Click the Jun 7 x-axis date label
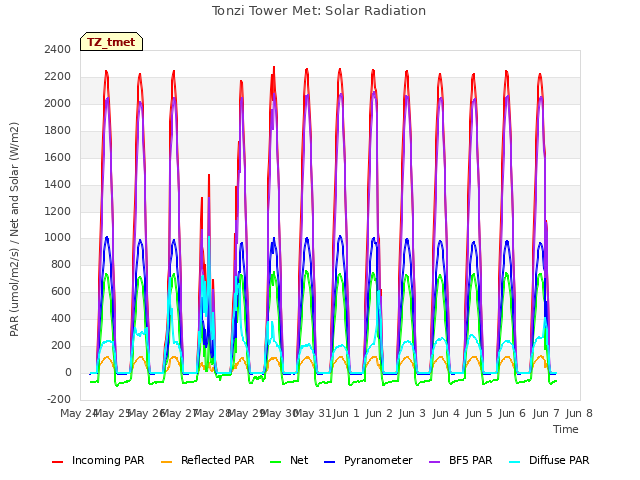Screen dimensions: 640x480 [546, 414]
